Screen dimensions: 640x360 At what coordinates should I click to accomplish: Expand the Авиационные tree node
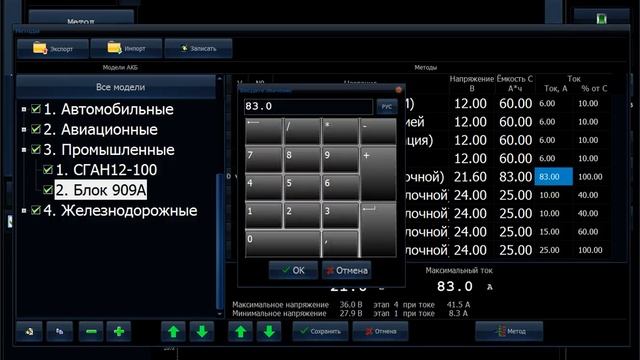click(x=24, y=130)
